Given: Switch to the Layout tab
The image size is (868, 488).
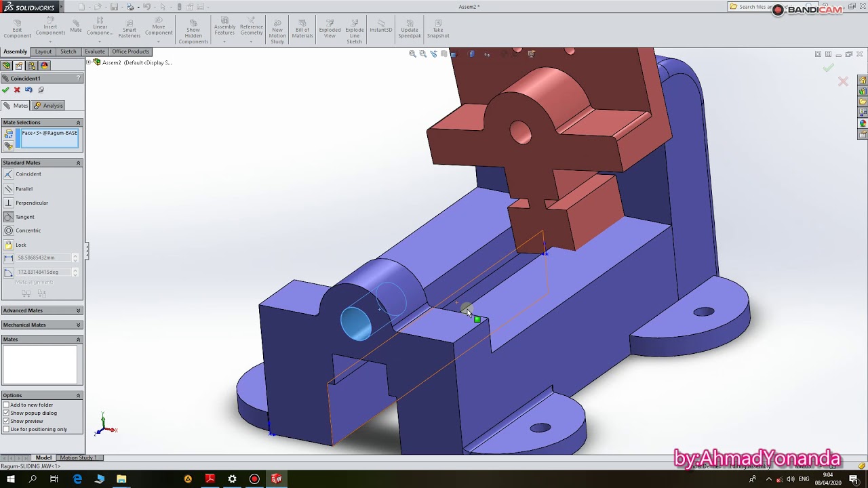Looking at the screenshot, I should tap(43, 52).
